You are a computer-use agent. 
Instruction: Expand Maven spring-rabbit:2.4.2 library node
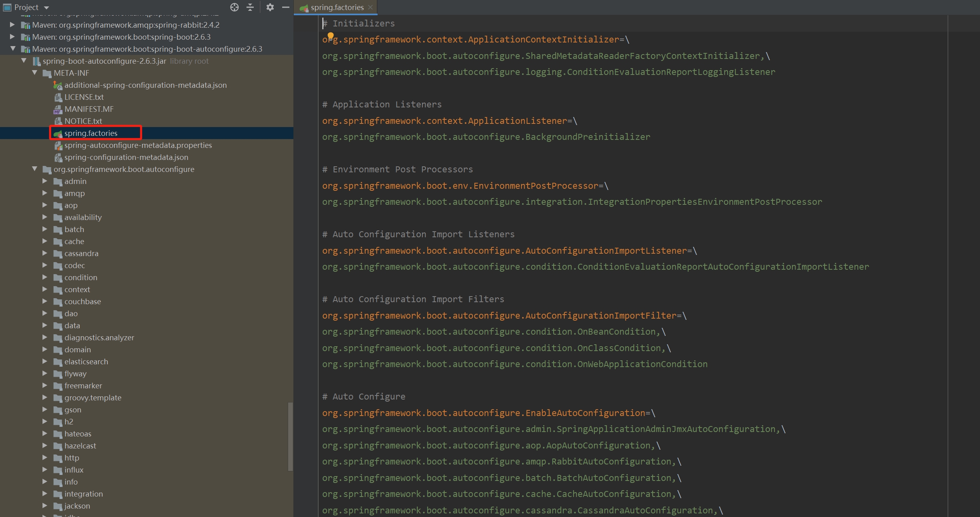coord(12,25)
